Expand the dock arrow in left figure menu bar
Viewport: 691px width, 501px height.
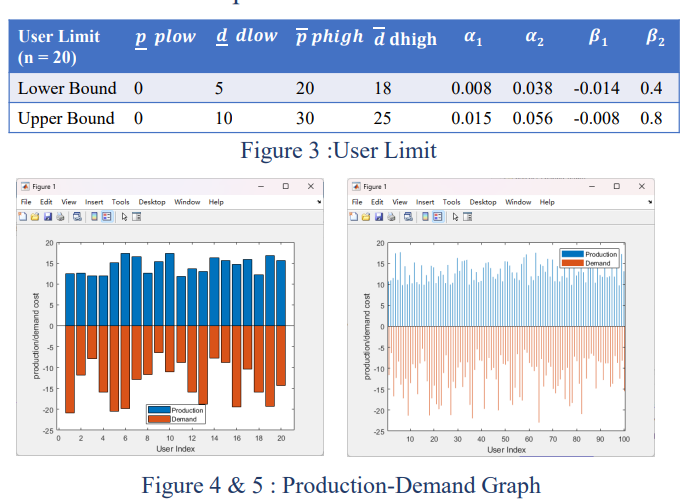click(x=318, y=202)
